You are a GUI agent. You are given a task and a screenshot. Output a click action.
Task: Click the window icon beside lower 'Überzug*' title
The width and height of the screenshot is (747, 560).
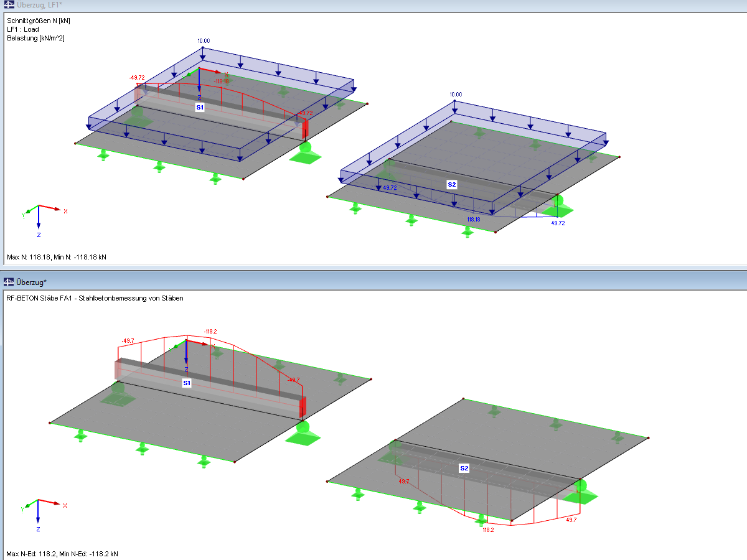[x=9, y=282]
